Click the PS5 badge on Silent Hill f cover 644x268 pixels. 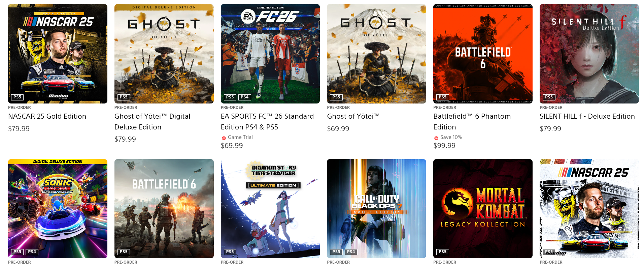pos(549,97)
